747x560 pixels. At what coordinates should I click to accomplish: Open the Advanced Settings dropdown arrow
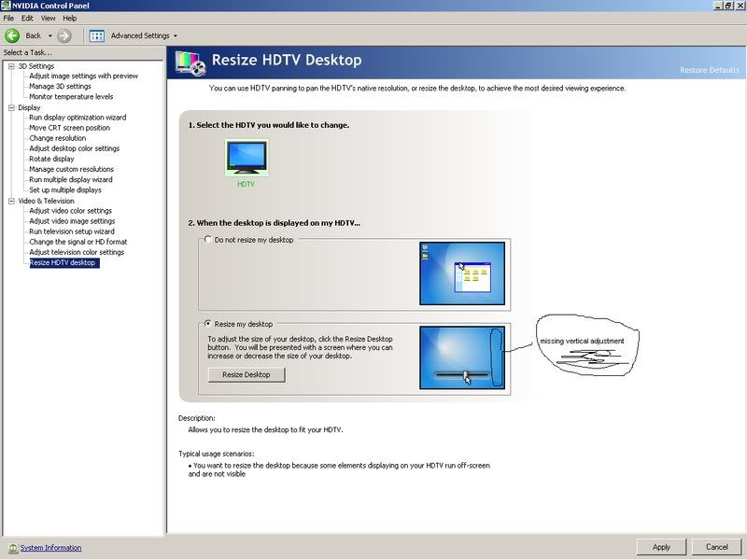tap(176, 35)
